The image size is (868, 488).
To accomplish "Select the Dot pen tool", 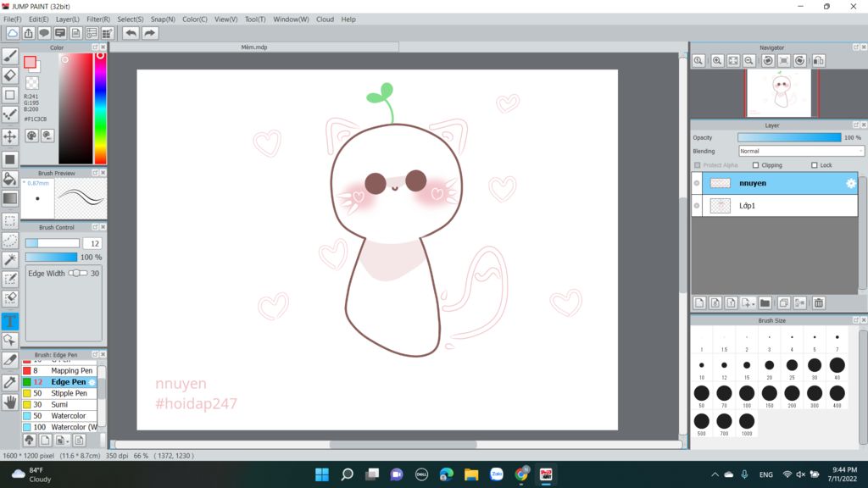I will 10,114.
